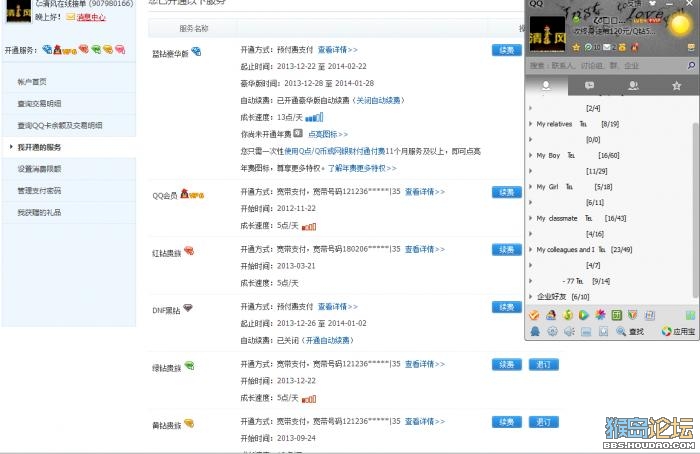
Task: Click the message box icon at QQ panel right edge
Action: pyautogui.click(x=691, y=47)
